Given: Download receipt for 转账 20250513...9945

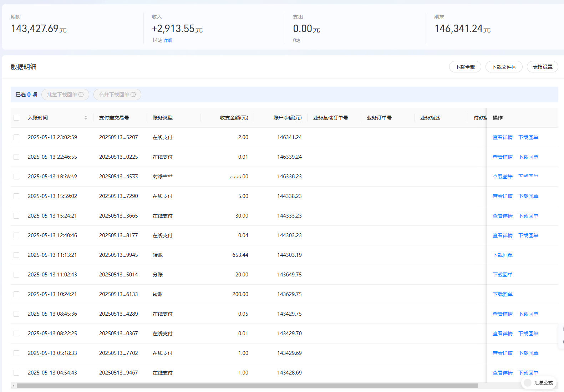Looking at the screenshot, I should [503, 255].
